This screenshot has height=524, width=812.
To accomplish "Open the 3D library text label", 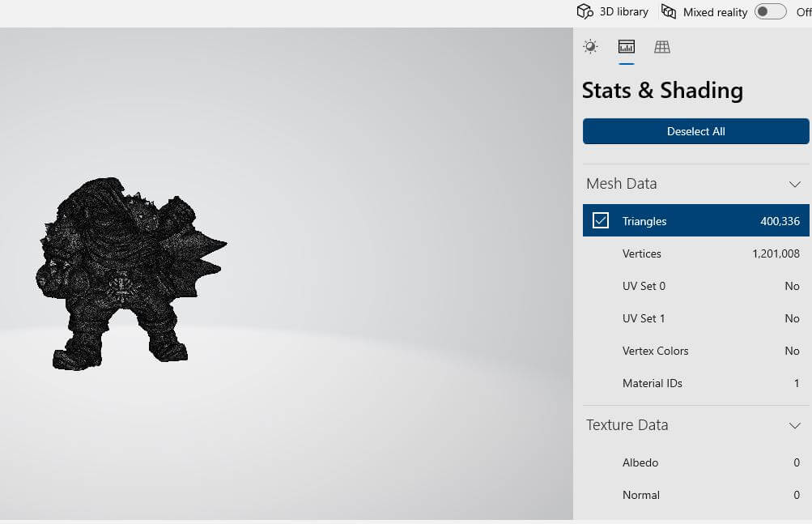I will pos(623,11).
